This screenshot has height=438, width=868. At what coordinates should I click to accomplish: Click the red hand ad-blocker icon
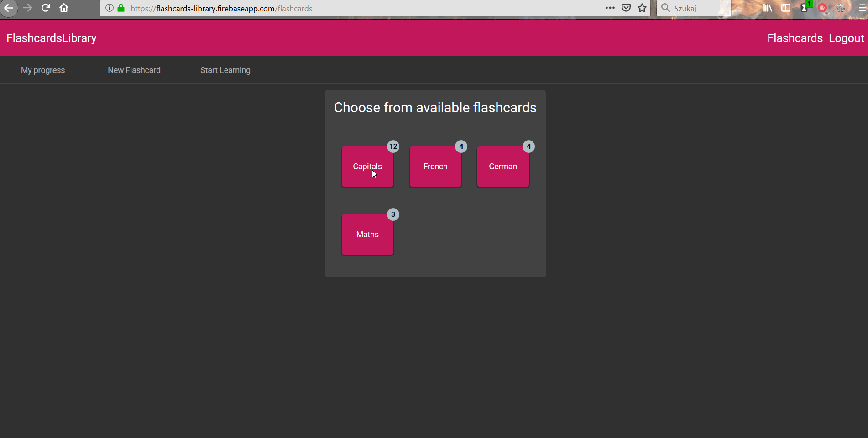(823, 8)
